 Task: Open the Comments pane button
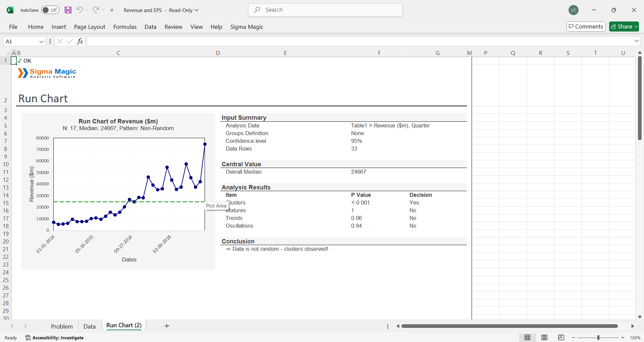tap(586, 26)
